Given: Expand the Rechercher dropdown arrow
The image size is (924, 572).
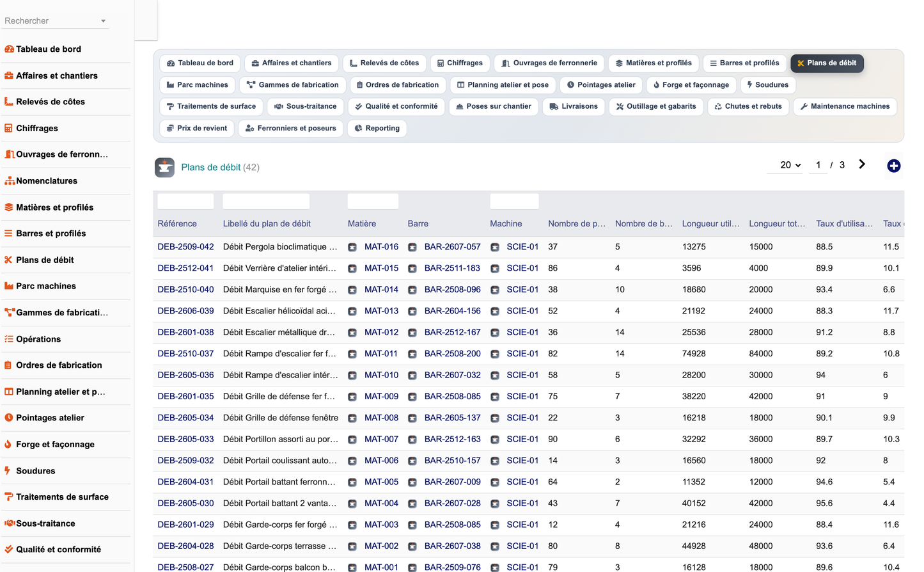Looking at the screenshot, I should pyautogui.click(x=103, y=21).
